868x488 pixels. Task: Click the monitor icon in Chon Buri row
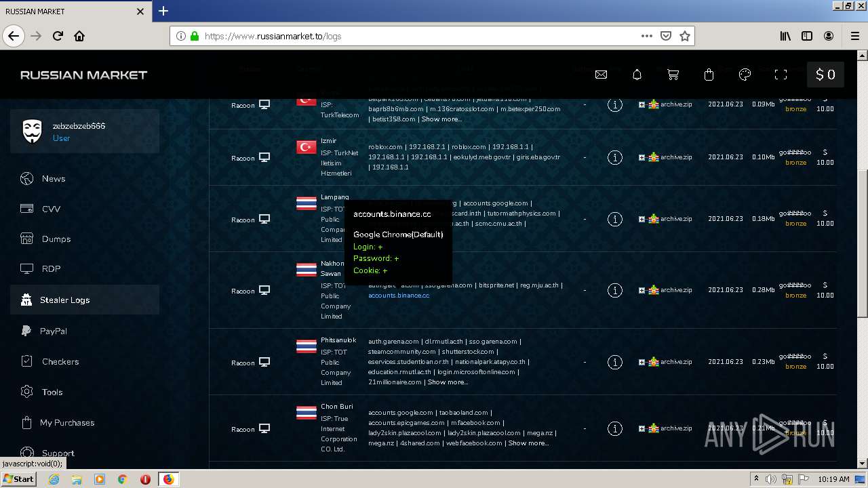pos(264,428)
